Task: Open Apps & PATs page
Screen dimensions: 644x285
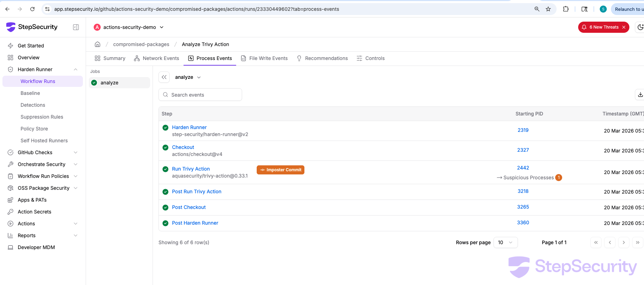Action: click(x=32, y=200)
